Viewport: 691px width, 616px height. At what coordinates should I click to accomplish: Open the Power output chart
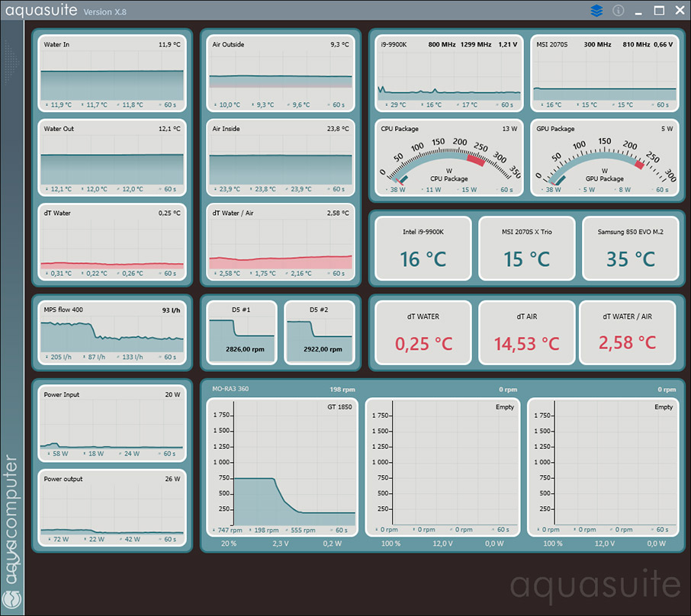pyautogui.click(x=112, y=508)
